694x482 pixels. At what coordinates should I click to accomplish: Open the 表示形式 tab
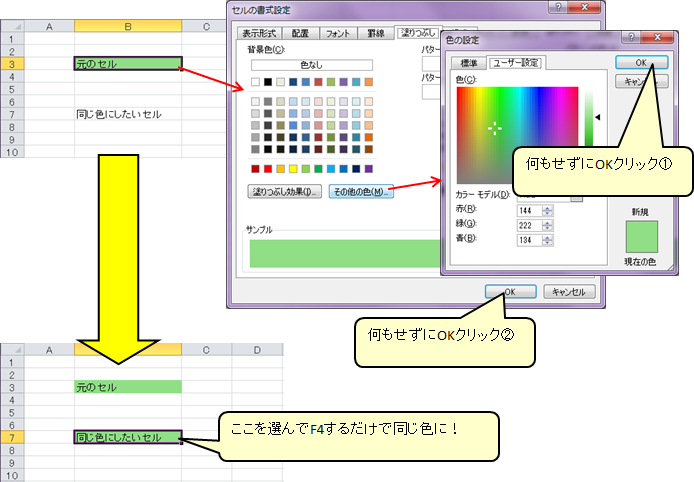259,33
